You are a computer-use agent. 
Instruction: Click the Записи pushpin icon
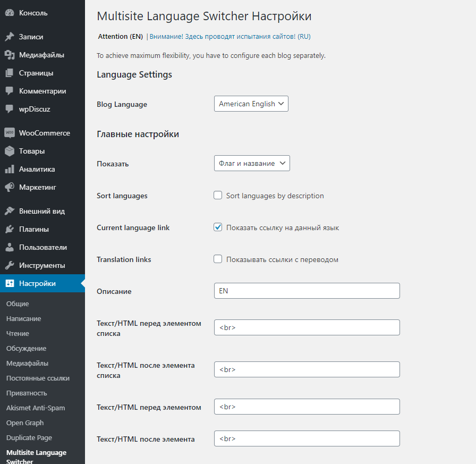point(10,37)
